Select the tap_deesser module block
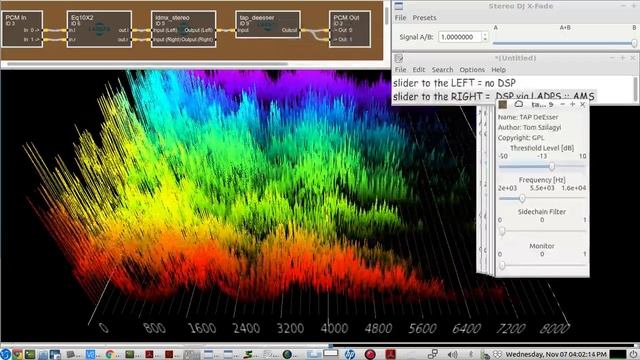The width and height of the screenshot is (640, 360). click(x=268, y=24)
